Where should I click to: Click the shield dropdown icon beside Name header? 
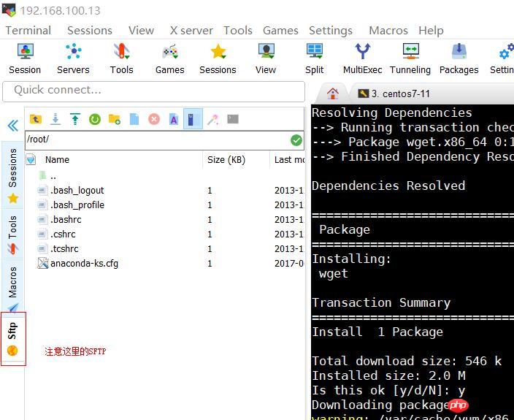pyautogui.click(x=31, y=160)
